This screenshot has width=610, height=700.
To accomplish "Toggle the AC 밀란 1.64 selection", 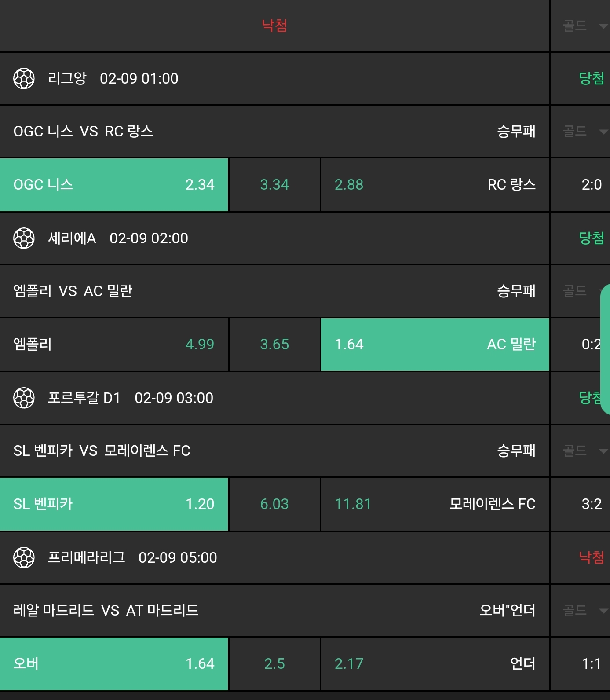I will (435, 345).
